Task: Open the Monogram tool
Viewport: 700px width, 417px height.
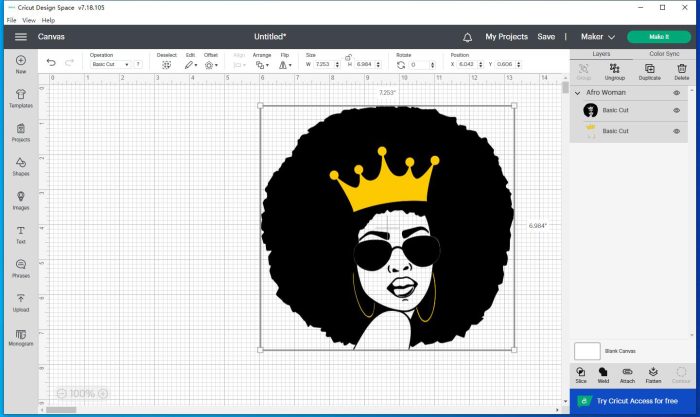Action: pyautogui.click(x=21, y=338)
